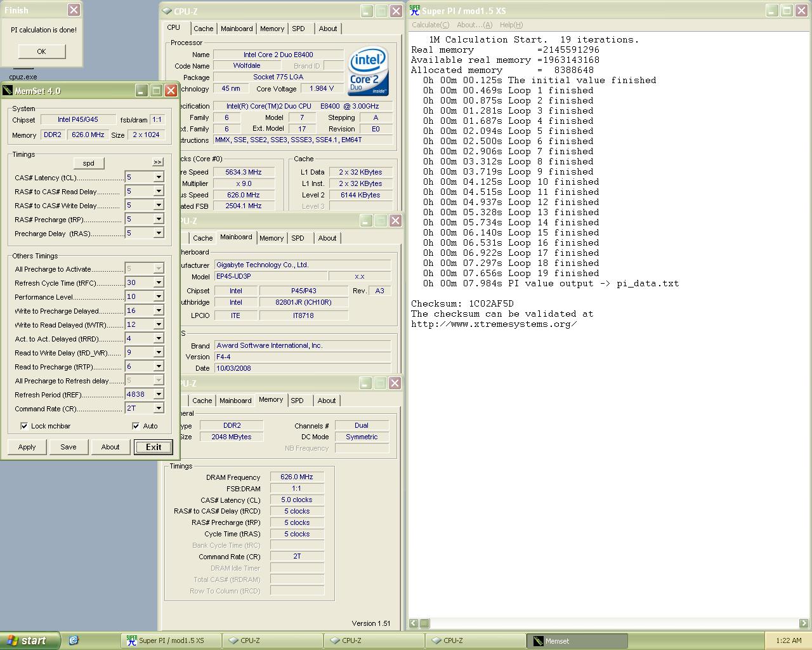Click Super PI horizontal scrollbar left arrow
Viewport: 812px width, 650px height.
(x=414, y=623)
